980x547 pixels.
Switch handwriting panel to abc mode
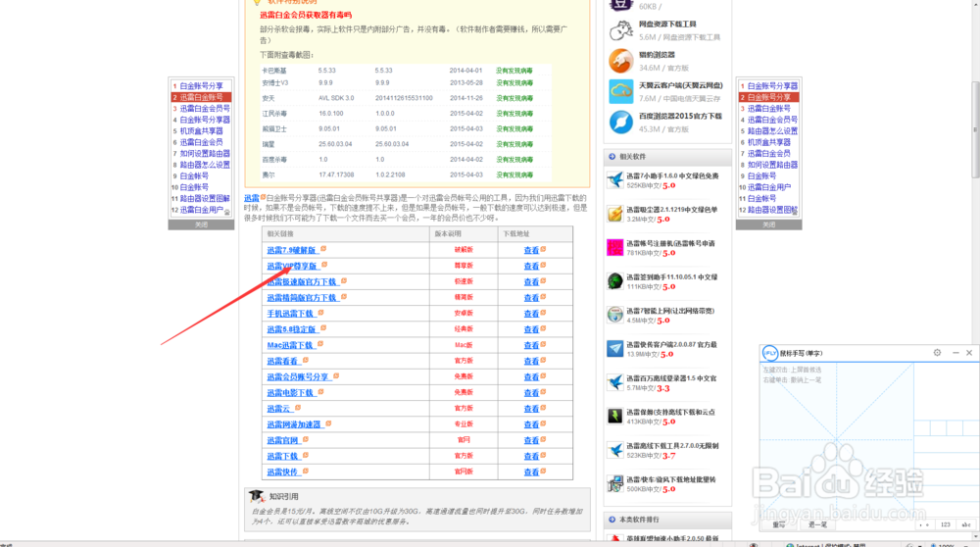[x=966, y=524]
